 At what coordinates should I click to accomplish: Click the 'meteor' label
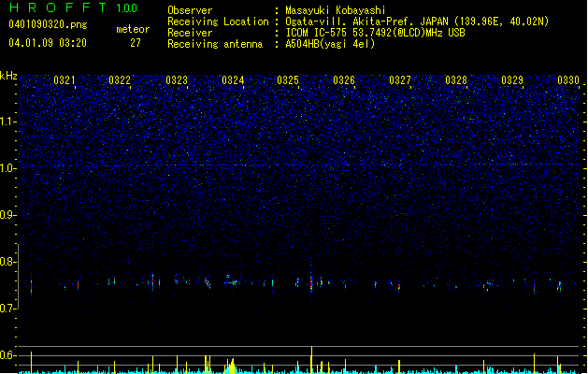click(x=133, y=29)
